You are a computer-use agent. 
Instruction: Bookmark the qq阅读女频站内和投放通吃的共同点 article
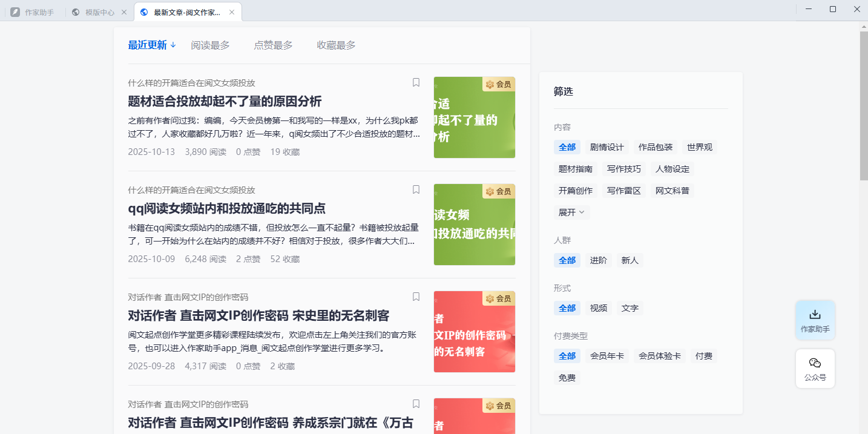(x=416, y=189)
